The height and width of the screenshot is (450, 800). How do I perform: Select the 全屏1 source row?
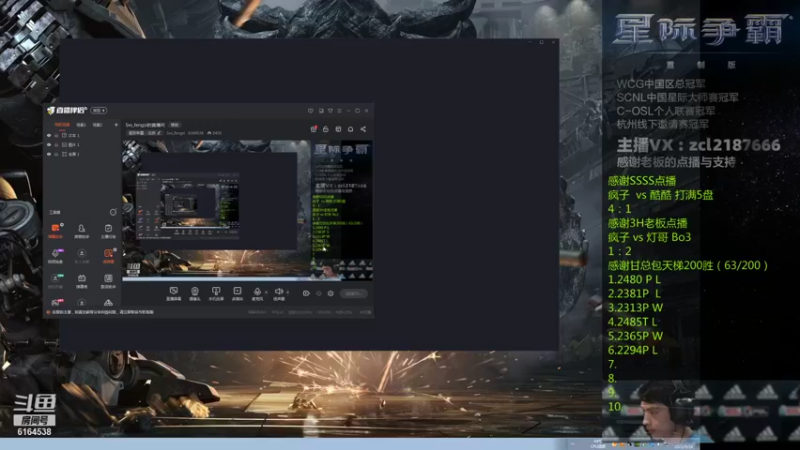pos(83,154)
